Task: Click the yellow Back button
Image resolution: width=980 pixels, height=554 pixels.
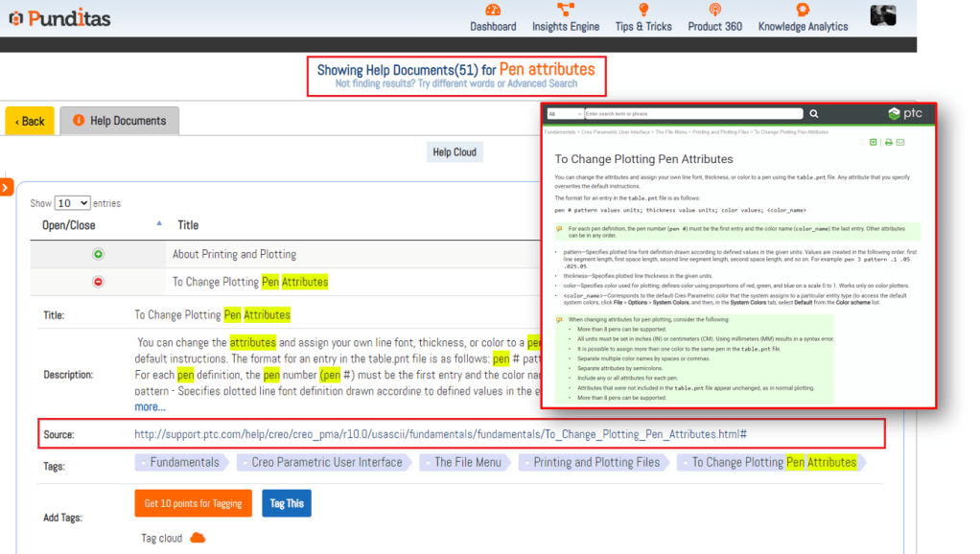Action: point(30,121)
